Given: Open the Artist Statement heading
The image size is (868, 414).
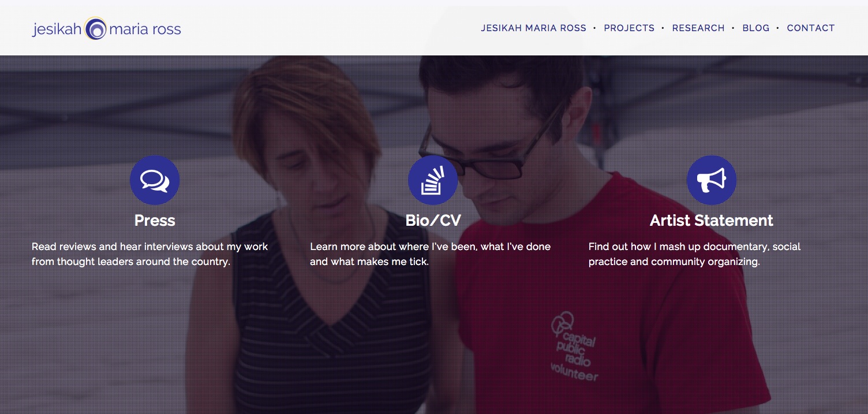Looking at the screenshot, I should (x=712, y=221).
